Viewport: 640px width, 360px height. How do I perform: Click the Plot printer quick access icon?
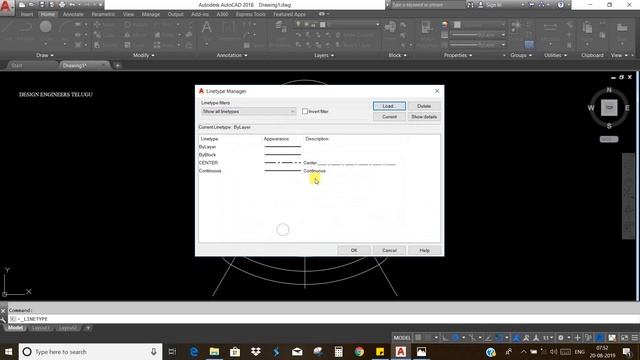62,5
